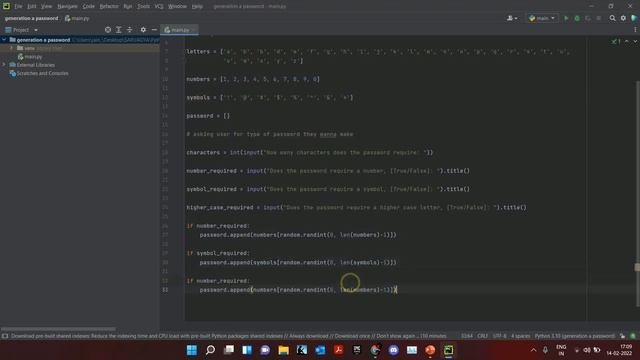Open File Explorer from taskbar
The height and width of the screenshot is (360, 640).
[284, 350]
